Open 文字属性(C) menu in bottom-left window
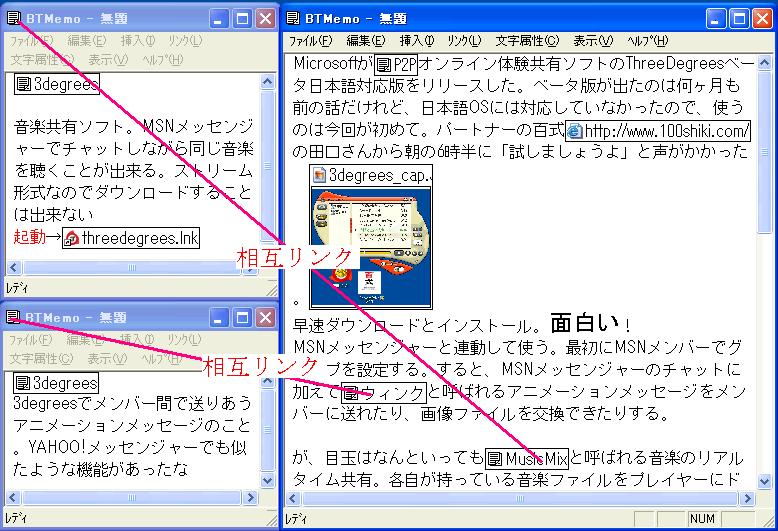 (41, 358)
